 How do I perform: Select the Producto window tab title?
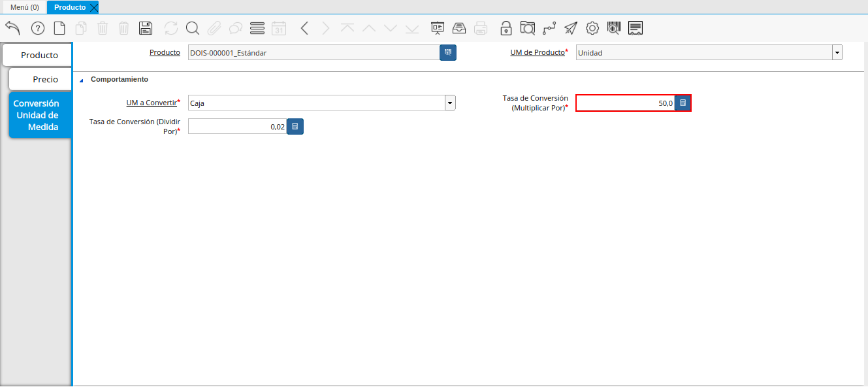pos(70,7)
